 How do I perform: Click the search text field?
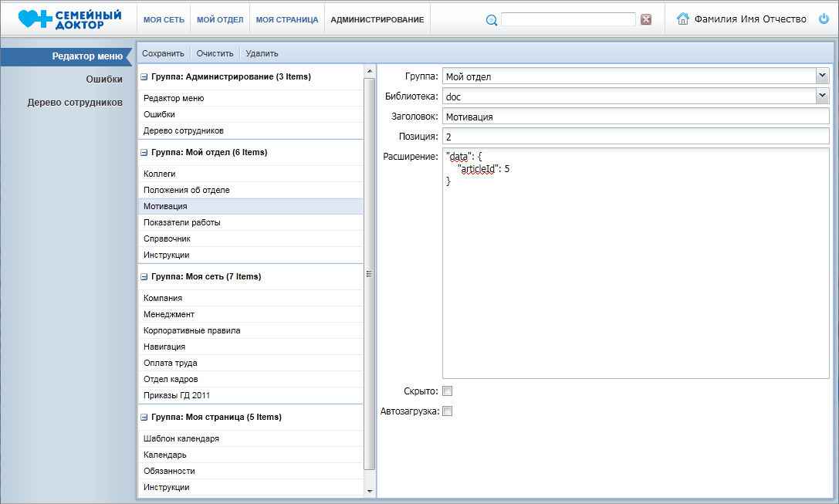(x=568, y=19)
